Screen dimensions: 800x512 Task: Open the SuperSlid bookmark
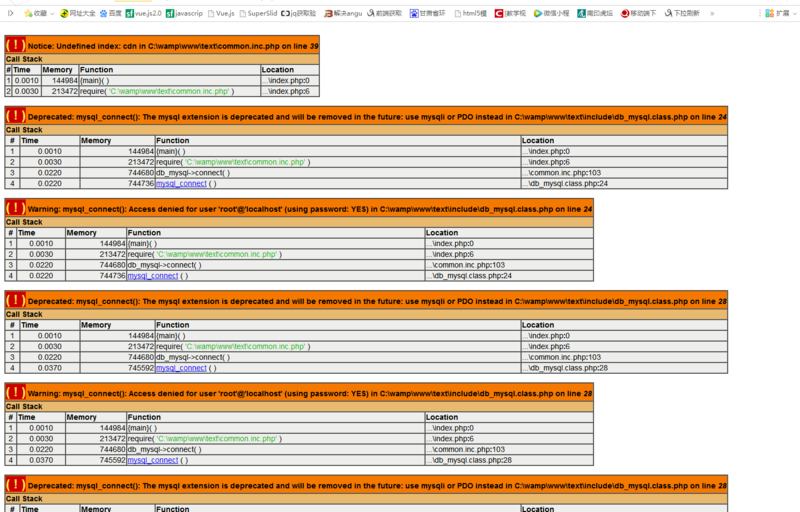[x=258, y=13]
